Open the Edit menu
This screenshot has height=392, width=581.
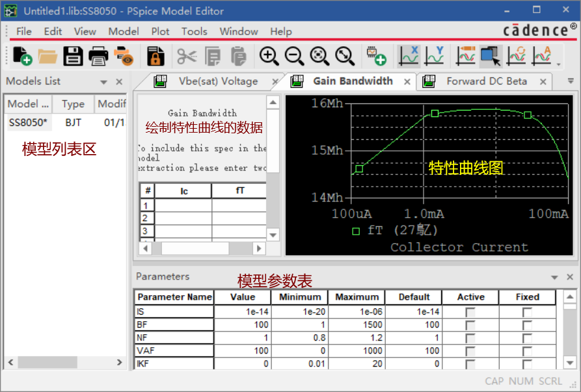(53, 31)
